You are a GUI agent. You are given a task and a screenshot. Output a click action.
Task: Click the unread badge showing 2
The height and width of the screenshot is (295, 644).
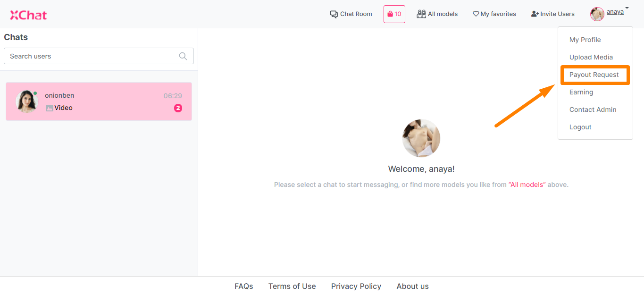[178, 108]
